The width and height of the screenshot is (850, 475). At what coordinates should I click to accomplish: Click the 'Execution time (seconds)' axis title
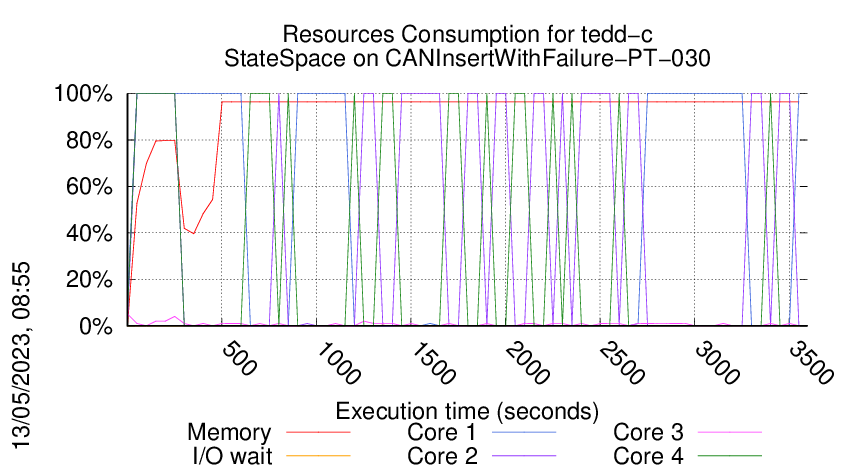pyautogui.click(x=467, y=411)
